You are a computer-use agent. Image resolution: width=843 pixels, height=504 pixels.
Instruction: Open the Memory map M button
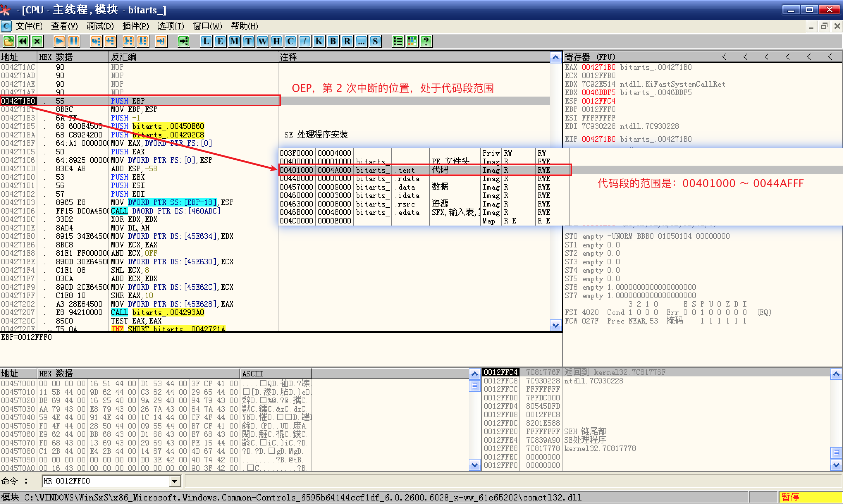[234, 42]
